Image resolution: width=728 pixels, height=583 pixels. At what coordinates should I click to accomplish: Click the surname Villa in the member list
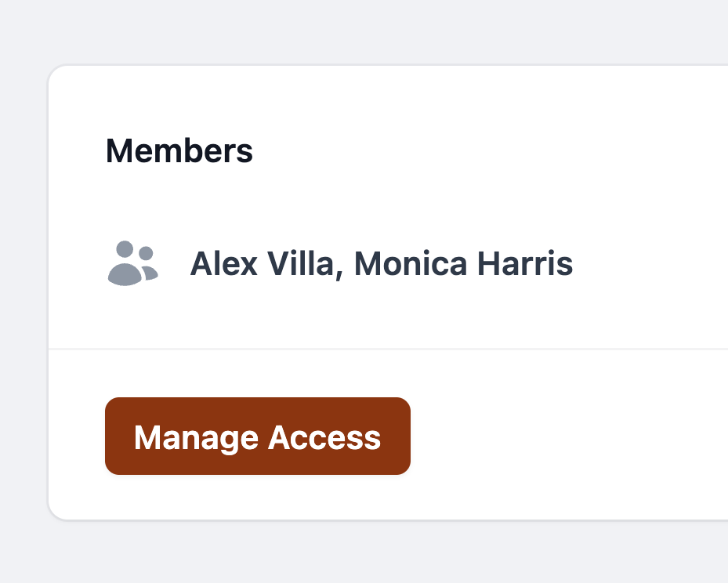point(301,263)
